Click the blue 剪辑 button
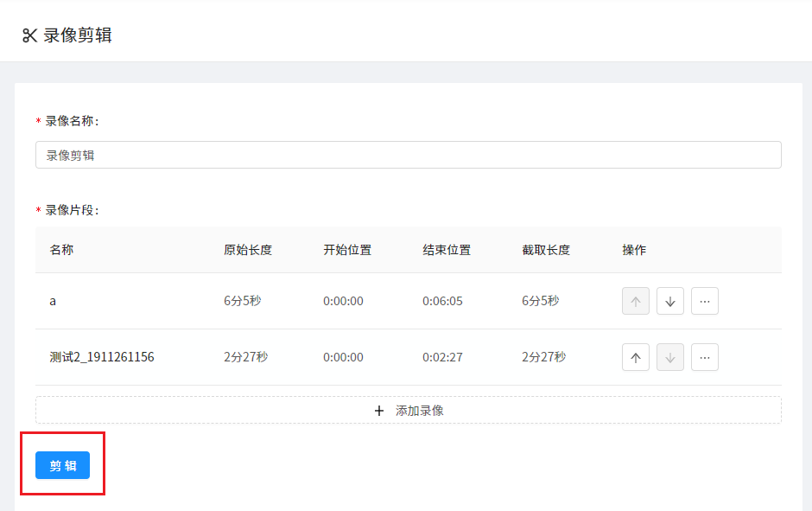 63,465
